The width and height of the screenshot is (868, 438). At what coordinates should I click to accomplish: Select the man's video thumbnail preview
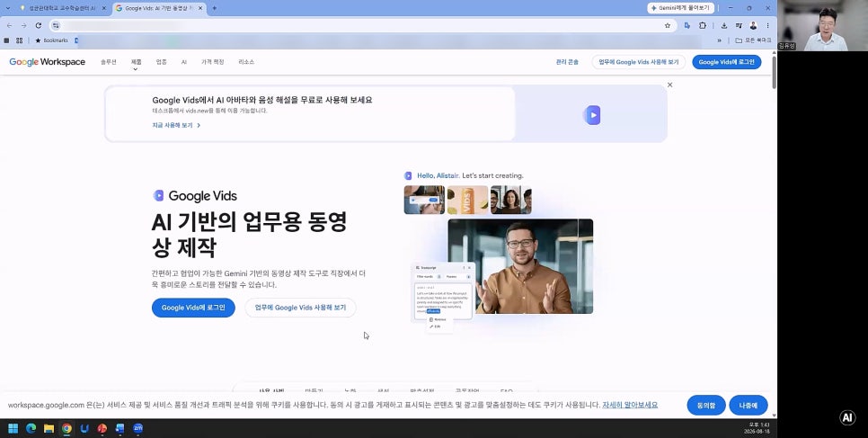[x=520, y=266]
